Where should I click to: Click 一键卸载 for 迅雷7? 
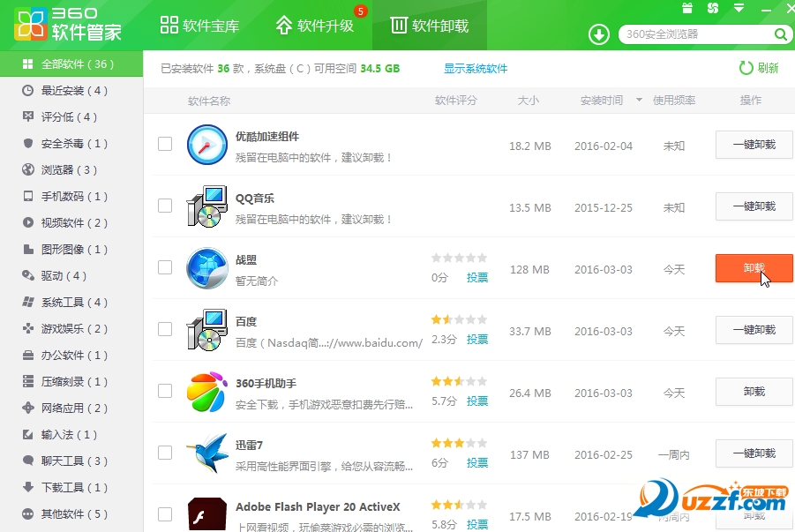754,453
